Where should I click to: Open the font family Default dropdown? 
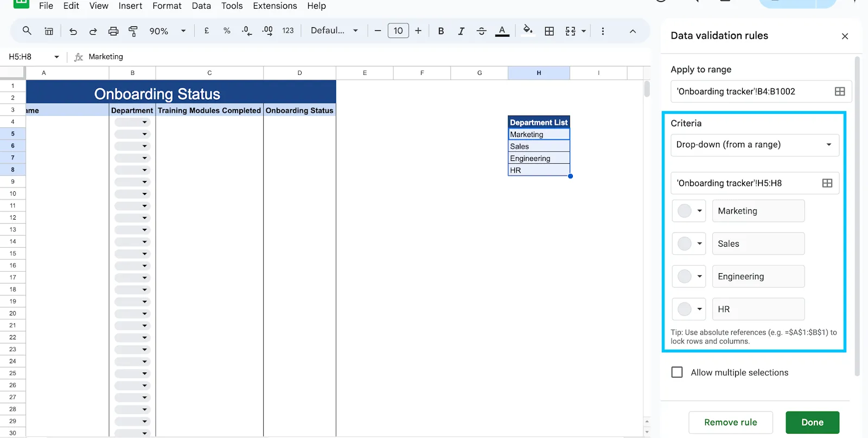[x=334, y=31]
